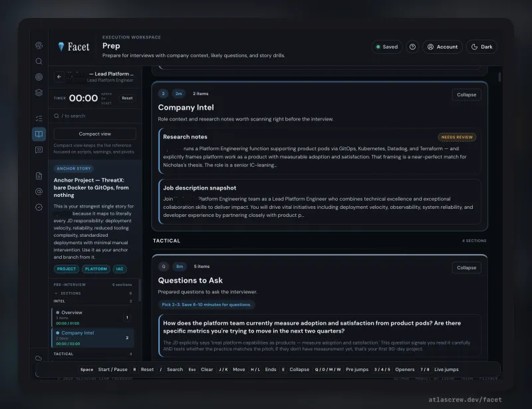Screen dimensions: 532x409
Task: Collapse the SECTIONS chevron in sidebar
Action: [56, 293]
